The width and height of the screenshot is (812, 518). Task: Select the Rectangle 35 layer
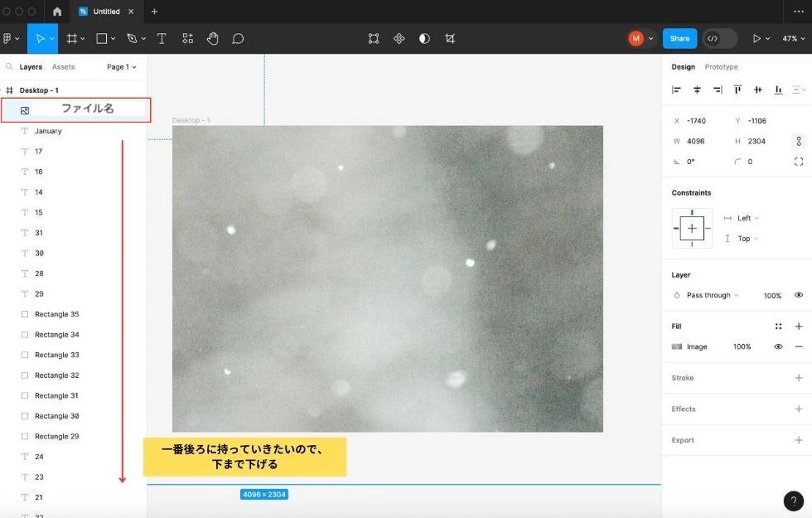57,314
